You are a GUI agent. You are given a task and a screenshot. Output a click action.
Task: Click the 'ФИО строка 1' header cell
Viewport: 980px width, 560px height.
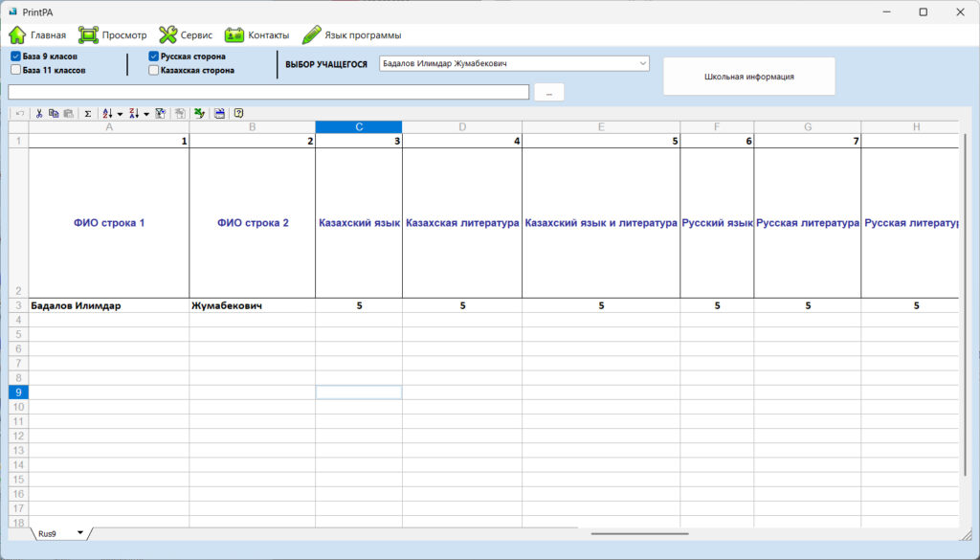[109, 223]
